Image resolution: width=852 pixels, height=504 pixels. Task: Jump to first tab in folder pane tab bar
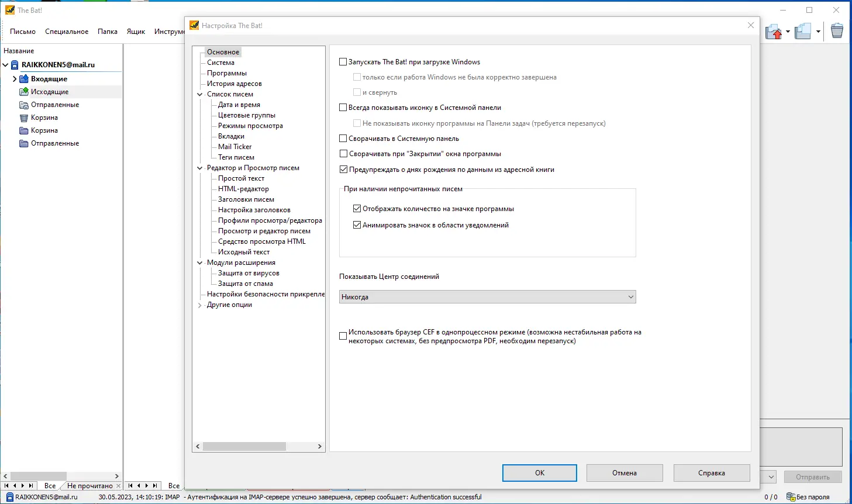pyautogui.click(x=6, y=485)
